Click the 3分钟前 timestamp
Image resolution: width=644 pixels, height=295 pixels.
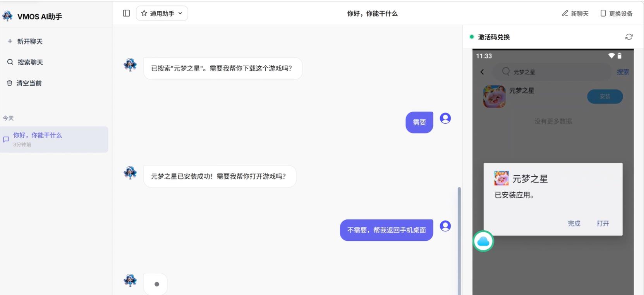pos(22,145)
